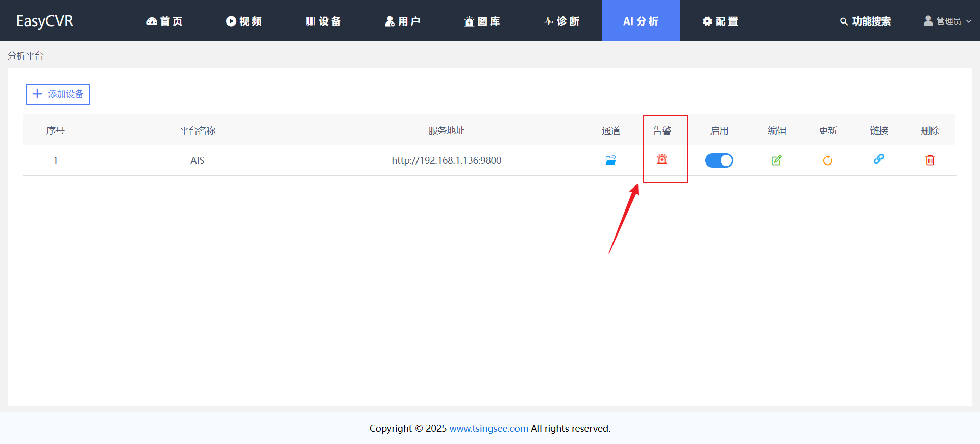Image resolution: width=980 pixels, height=444 pixels.
Task: Click the administrator user avatar icon
Action: click(x=928, y=21)
